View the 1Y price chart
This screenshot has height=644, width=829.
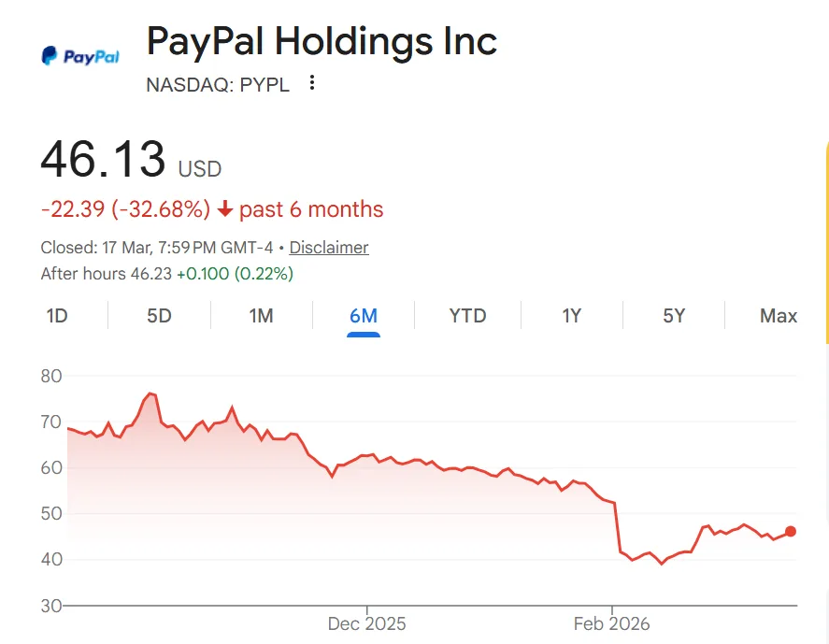(x=571, y=316)
